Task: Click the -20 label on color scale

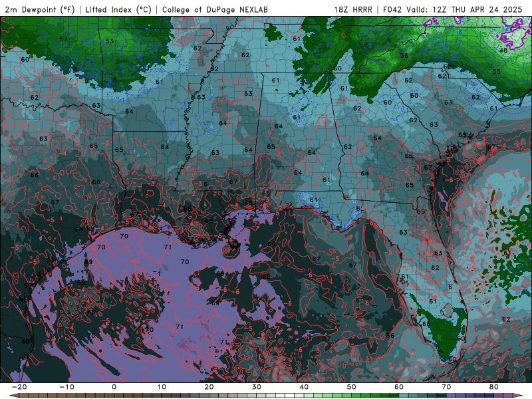Action: click(19, 387)
